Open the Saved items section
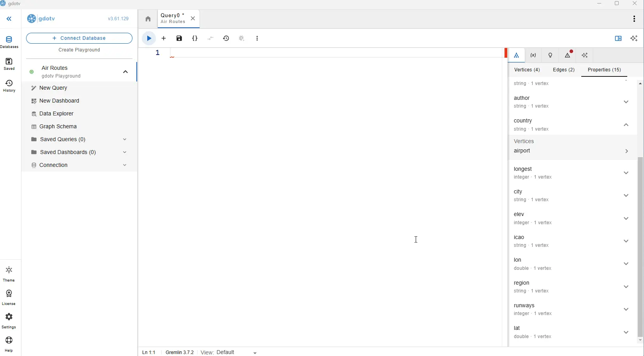 pos(9,64)
